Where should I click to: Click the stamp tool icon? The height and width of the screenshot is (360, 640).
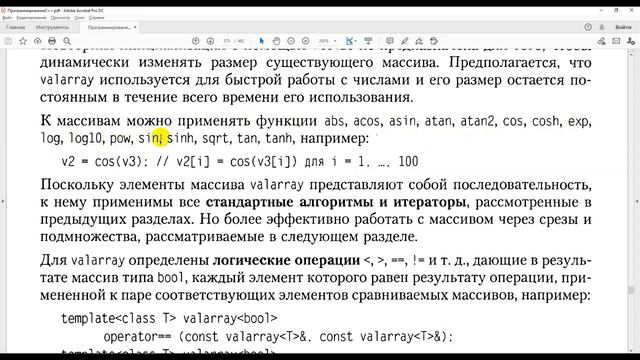click(434, 41)
